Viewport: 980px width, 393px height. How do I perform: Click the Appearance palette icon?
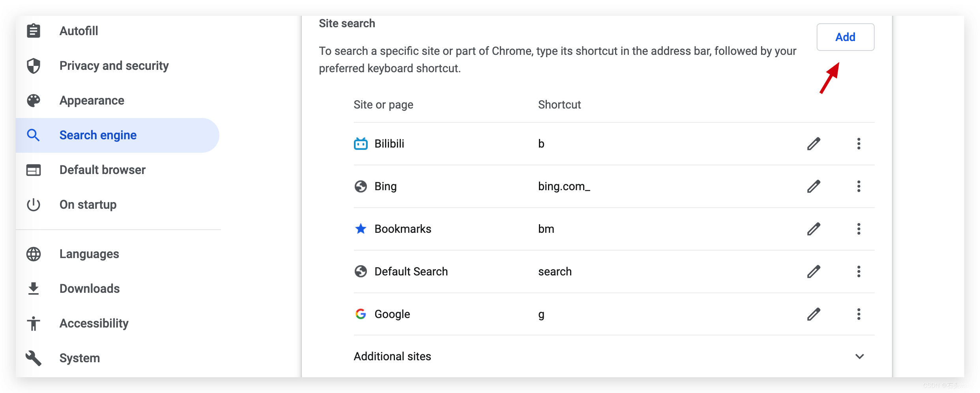point(34,100)
